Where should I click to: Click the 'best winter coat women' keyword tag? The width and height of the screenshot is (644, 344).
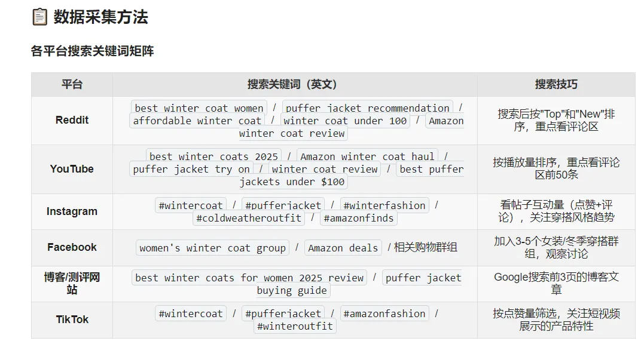click(199, 108)
